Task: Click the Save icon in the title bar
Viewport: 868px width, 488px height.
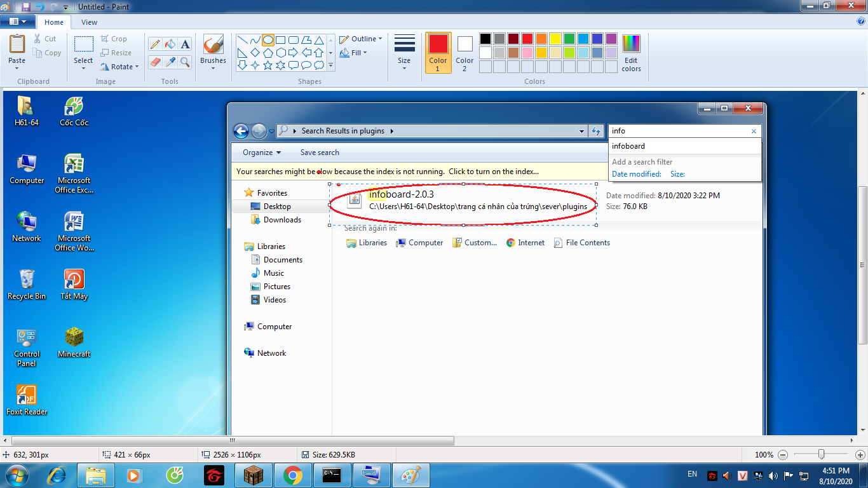Action: click(25, 6)
